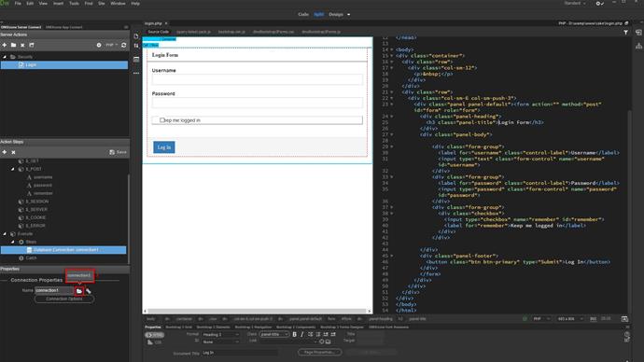This screenshot has width=644, height=362.
Task: Browse for connection using folder icon
Action: pos(79,290)
